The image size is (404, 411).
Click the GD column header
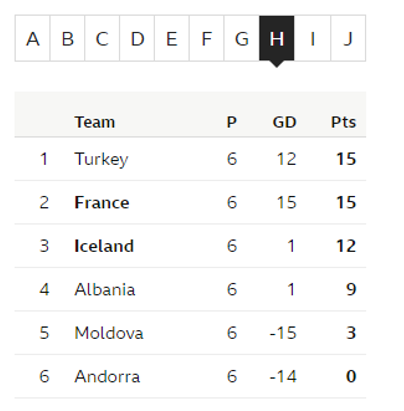coord(284,122)
